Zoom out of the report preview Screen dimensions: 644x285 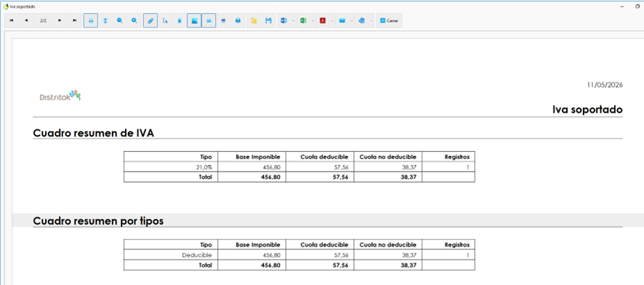(119, 20)
